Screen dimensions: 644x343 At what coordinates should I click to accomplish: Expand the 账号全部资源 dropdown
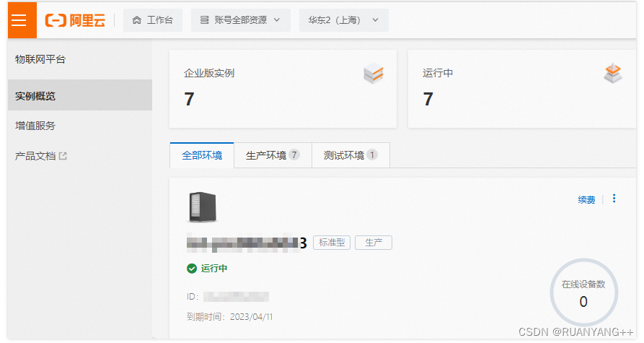pos(241,20)
